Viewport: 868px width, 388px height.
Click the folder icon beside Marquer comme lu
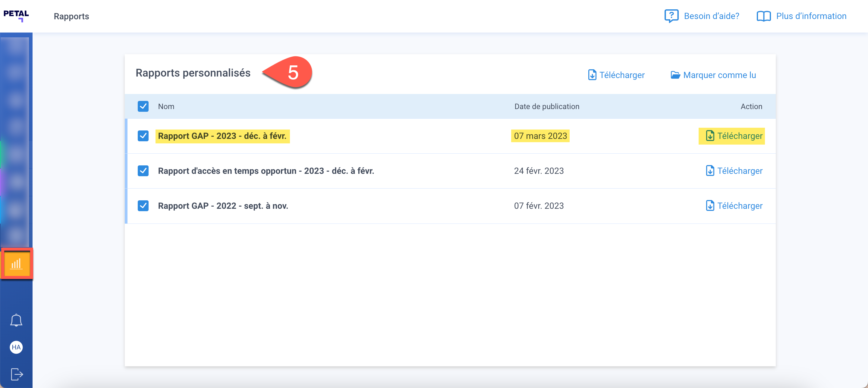(675, 75)
